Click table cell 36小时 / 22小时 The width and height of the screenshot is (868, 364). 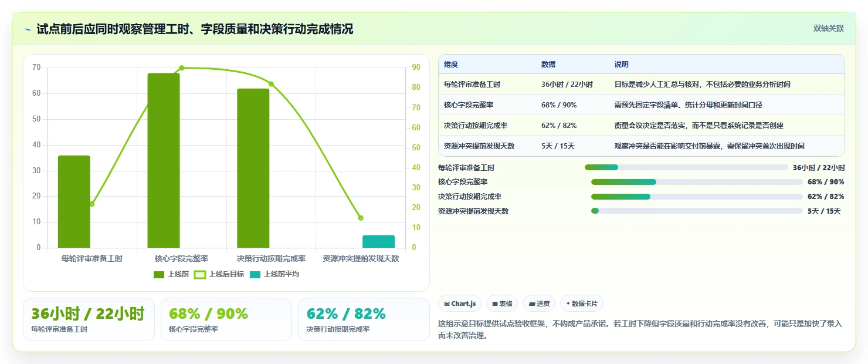tap(567, 85)
